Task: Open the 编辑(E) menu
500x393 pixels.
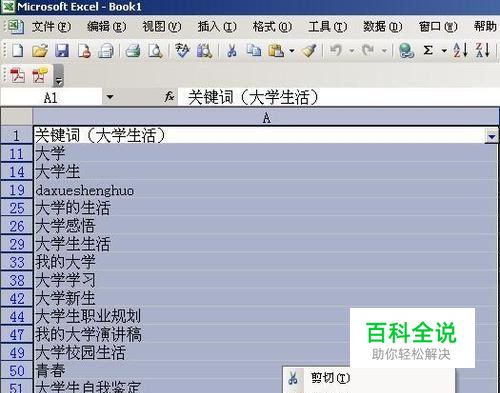Action: pos(107,26)
